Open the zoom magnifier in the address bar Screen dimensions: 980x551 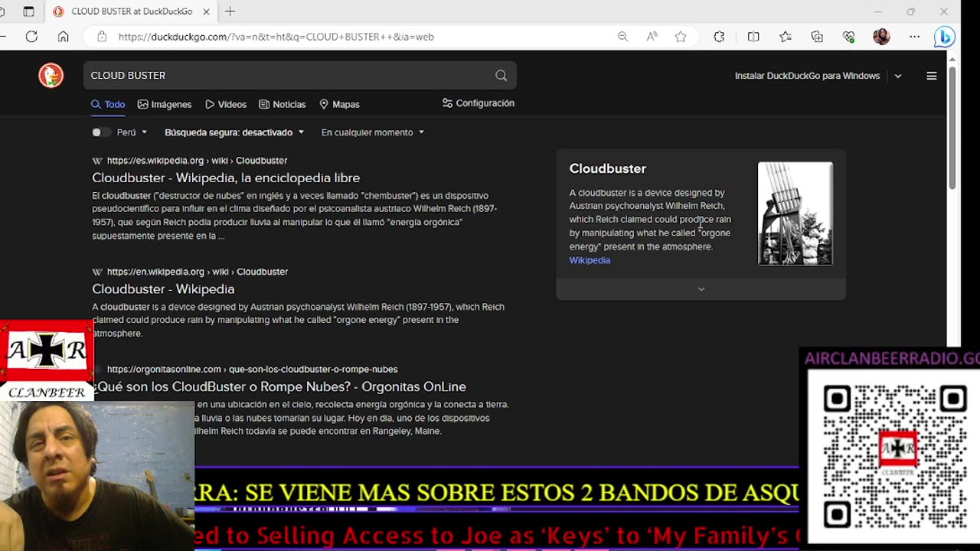(x=623, y=37)
